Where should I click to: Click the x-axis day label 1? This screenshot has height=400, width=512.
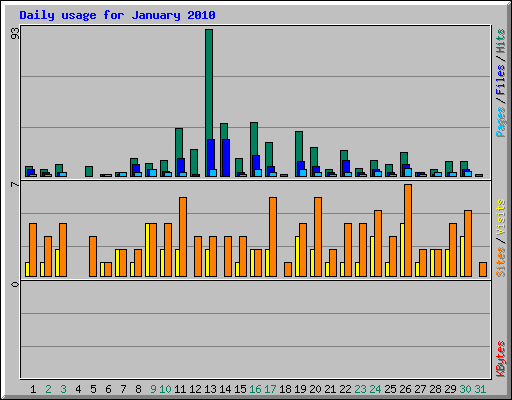coord(33,389)
